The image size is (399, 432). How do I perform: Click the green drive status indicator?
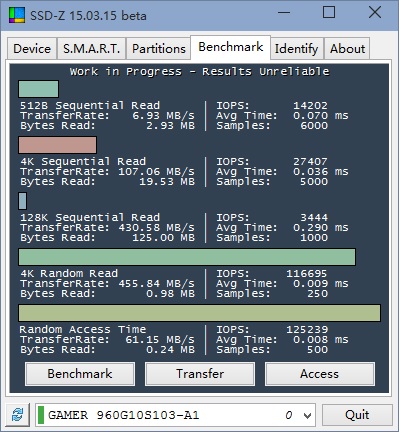(41, 415)
